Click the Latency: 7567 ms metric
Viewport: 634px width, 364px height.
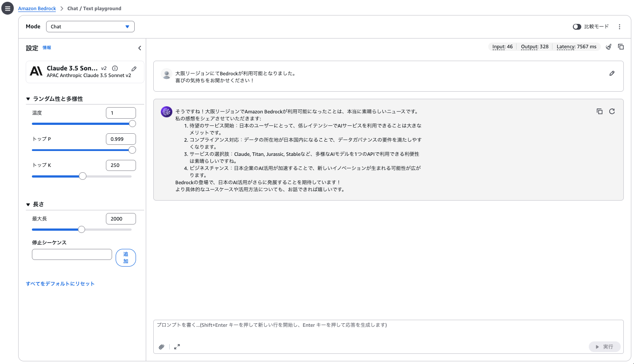click(x=576, y=47)
